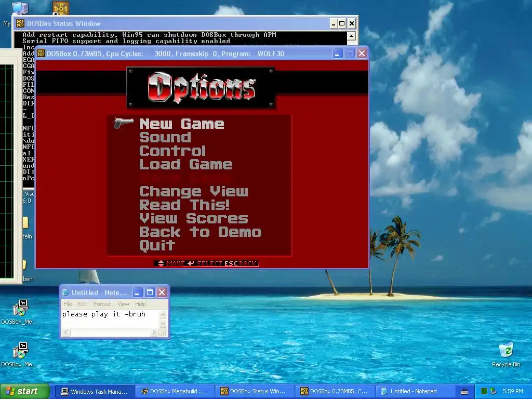
Task: Click the Notepad title bar icon
Action: click(x=65, y=292)
